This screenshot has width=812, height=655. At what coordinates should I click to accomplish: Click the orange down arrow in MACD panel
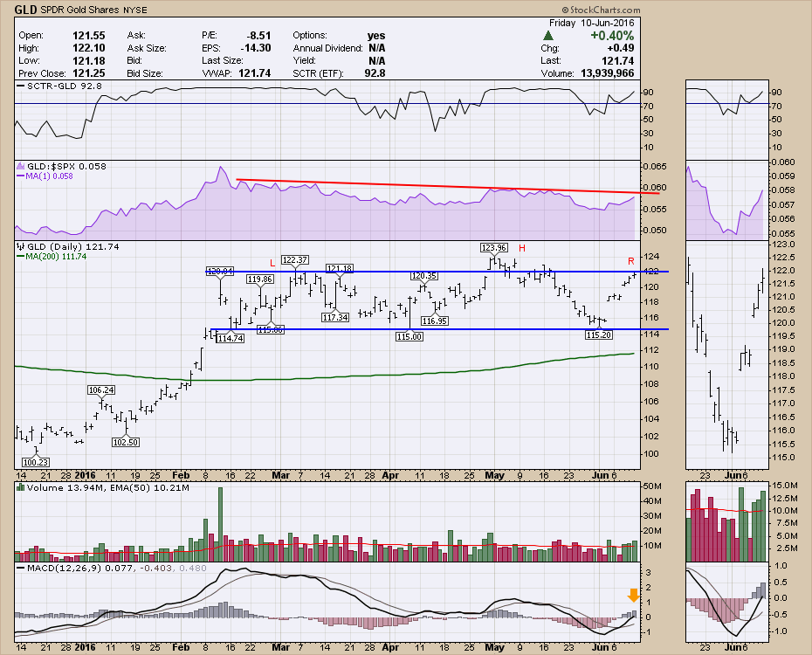click(x=633, y=596)
